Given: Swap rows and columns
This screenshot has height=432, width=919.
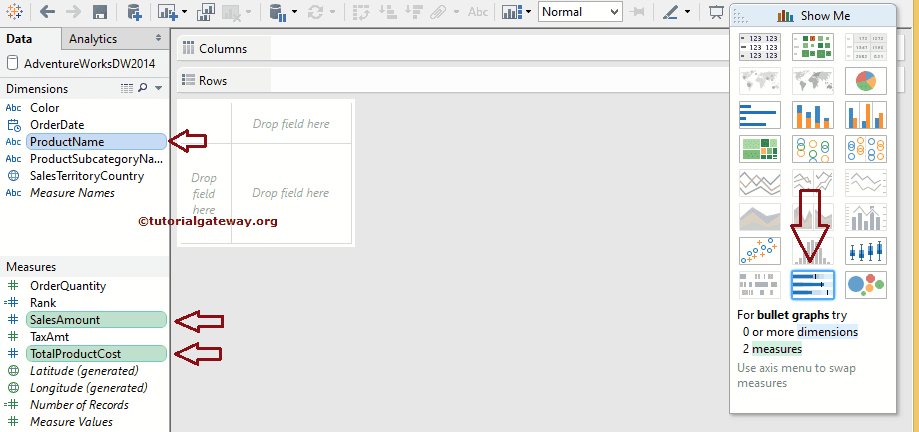Looking at the screenshot, I should point(360,12).
